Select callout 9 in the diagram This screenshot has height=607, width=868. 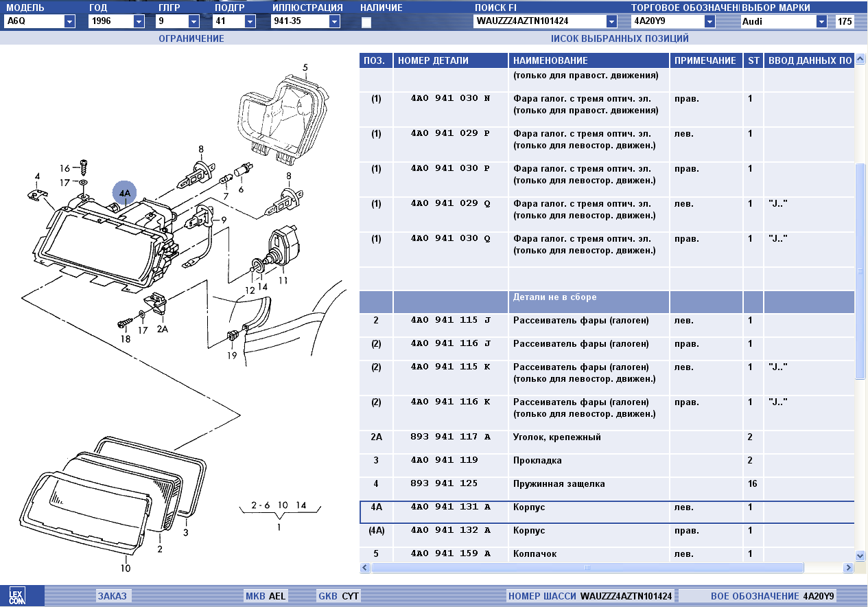coord(224,220)
